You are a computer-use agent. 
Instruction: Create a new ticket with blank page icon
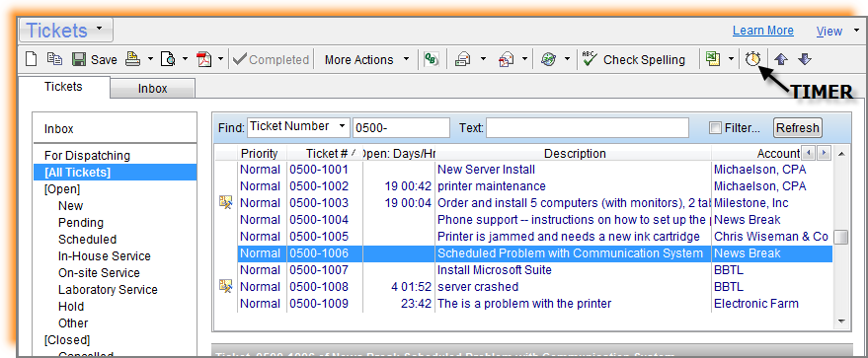coord(32,59)
